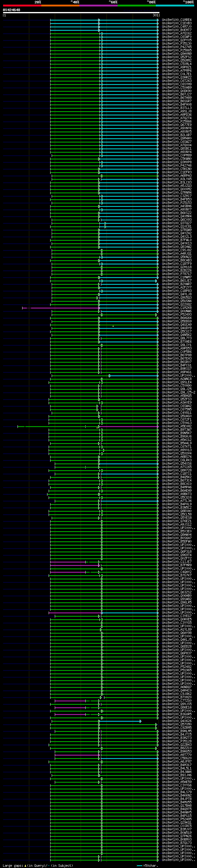Image resolution: width=197 pixels, height=868 pixels.
Task: Open UniRef100_P42746 entry
Action: (177, 165)
